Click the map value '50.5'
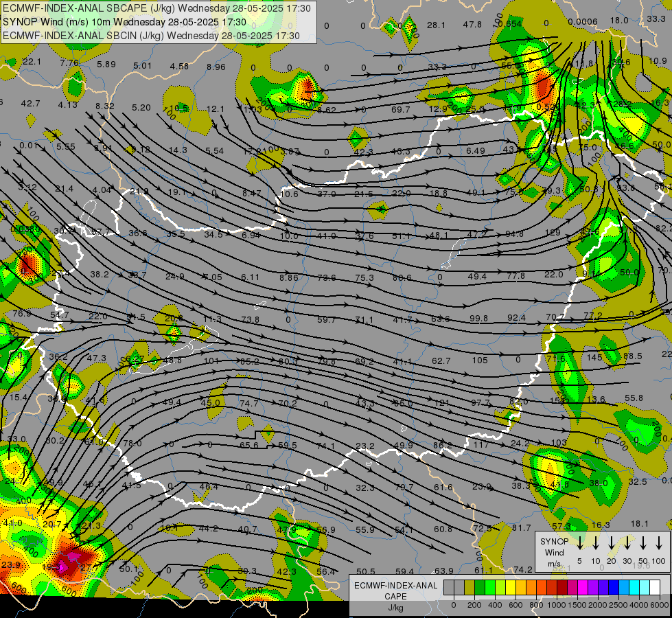The height and width of the screenshot is (618, 672). point(366,572)
